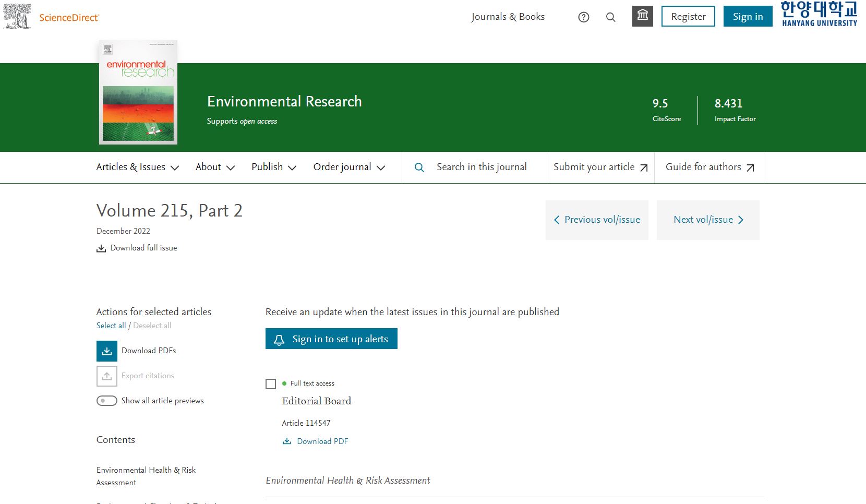Viewport: 866px width, 504px height.
Task: Click the ScienceDirect Elsevier tree logo
Action: 17,16
